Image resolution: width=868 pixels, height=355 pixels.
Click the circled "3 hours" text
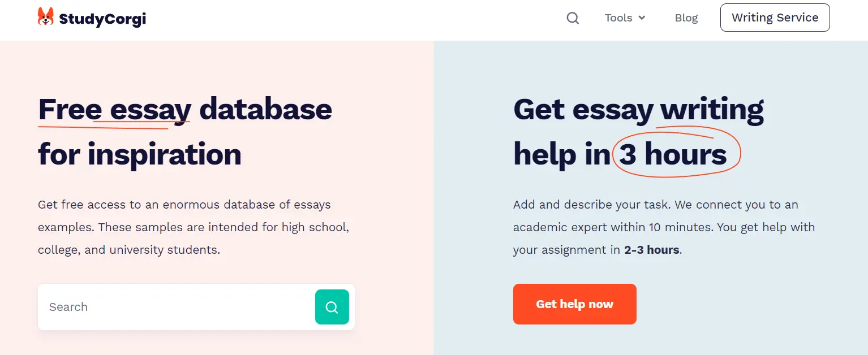(x=673, y=154)
